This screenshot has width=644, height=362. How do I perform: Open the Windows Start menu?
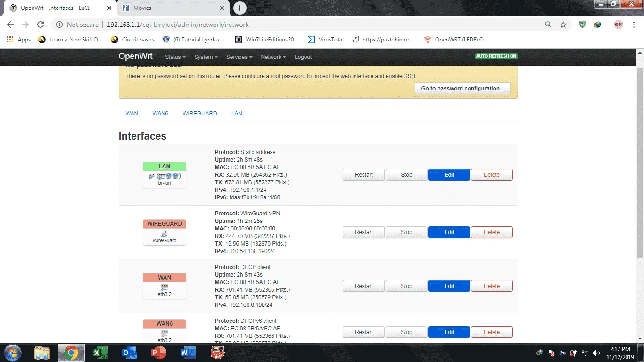pos(13,353)
